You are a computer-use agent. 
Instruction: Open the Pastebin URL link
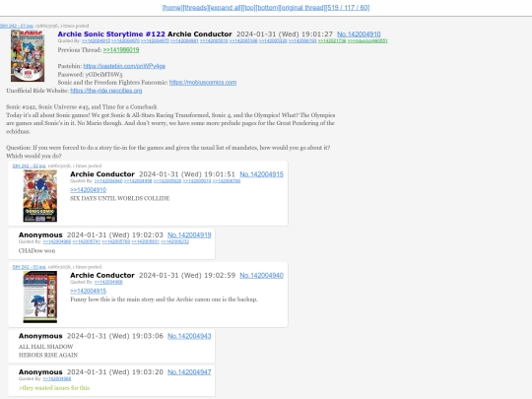[124, 66]
